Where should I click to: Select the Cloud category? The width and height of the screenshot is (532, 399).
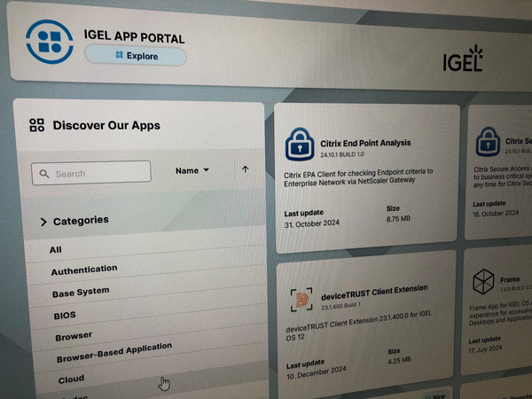click(x=72, y=379)
